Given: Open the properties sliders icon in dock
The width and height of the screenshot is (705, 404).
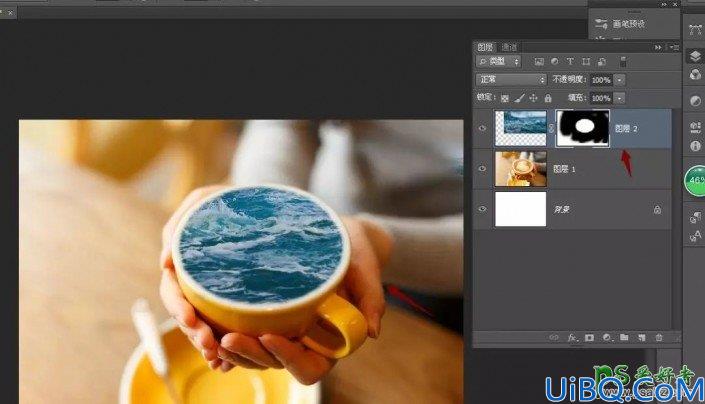Looking at the screenshot, I should click(695, 127).
